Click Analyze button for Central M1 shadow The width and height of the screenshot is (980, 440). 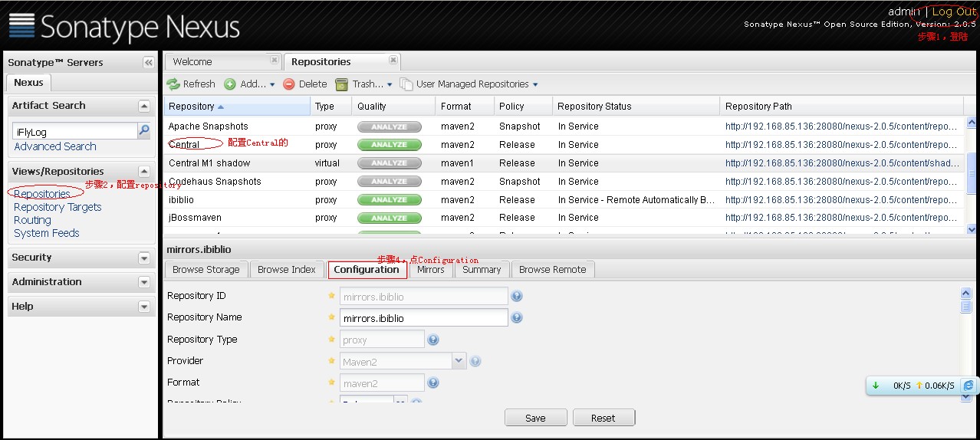(x=390, y=163)
